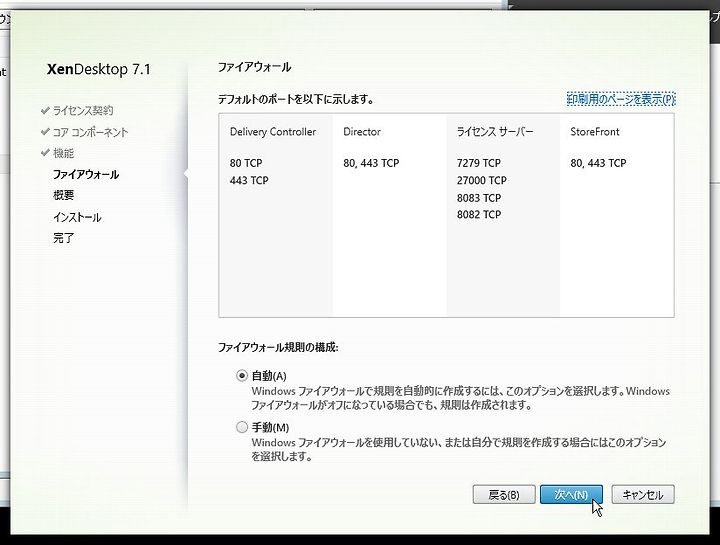Select the インストール step in the sidebar
Image resolution: width=720 pixels, height=545 pixels.
pos(77,217)
